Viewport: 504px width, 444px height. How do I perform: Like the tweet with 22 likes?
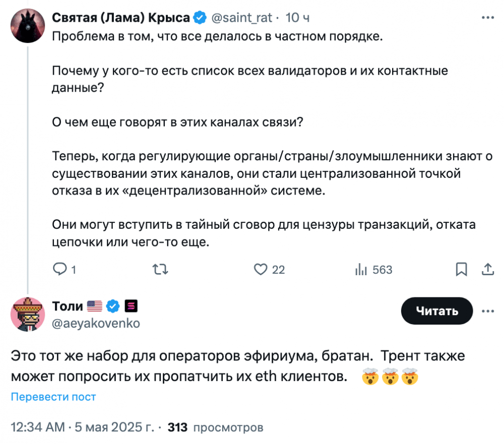(269, 269)
